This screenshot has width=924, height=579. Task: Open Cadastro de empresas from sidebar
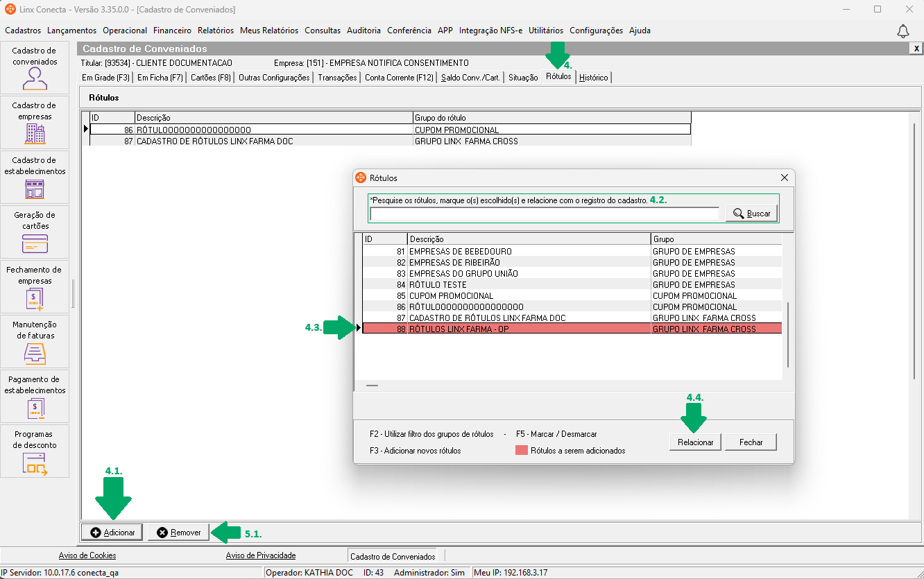click(35, 122)
